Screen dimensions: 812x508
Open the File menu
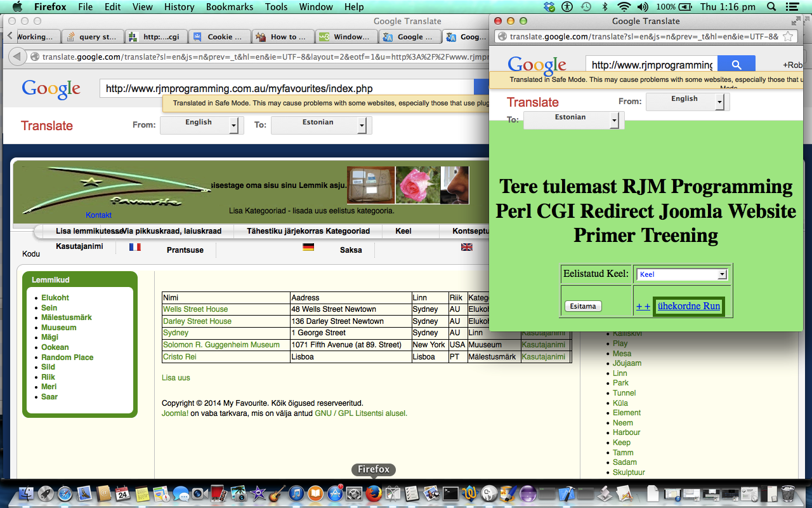coord(85,7)
